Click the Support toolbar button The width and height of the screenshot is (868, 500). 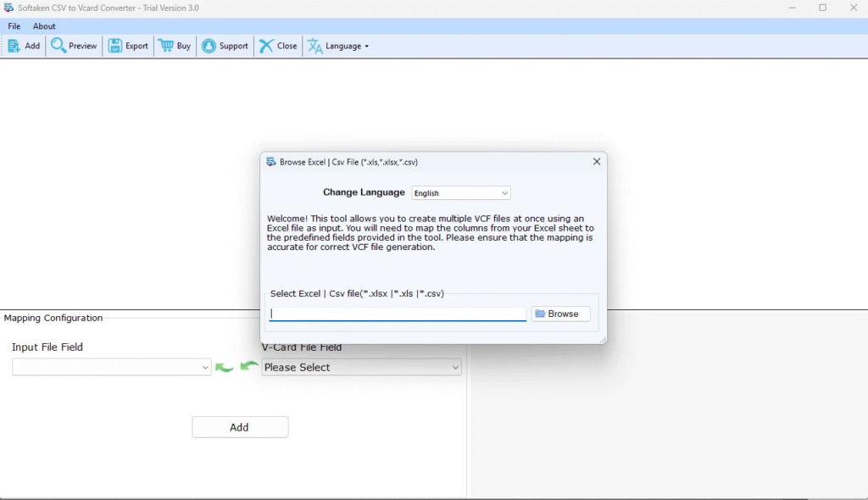point(225,46)
